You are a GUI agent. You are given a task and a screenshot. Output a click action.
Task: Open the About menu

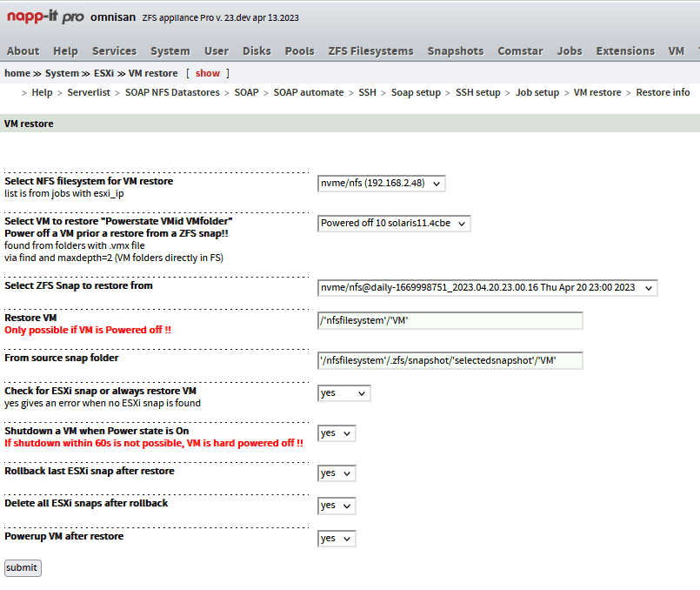(23, 51)
